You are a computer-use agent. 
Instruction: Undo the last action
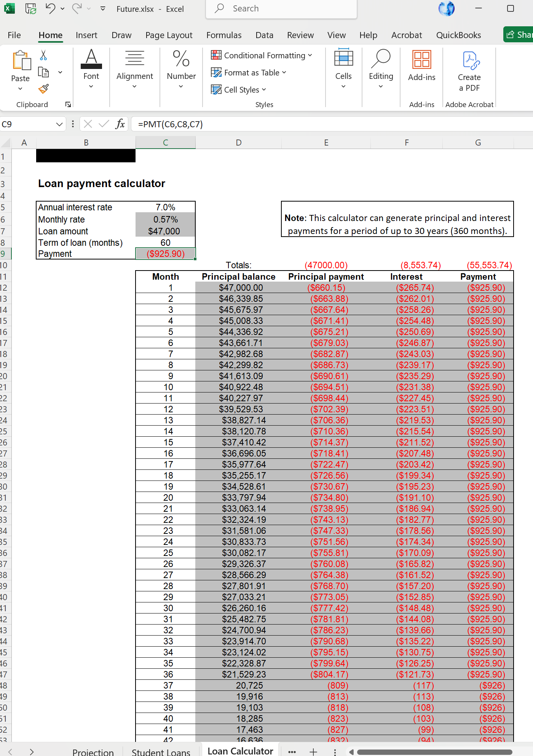[x=50, y=8]
